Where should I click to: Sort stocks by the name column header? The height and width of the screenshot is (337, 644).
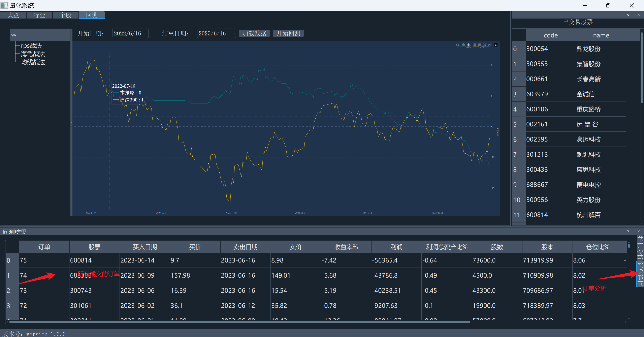[601, 35]
